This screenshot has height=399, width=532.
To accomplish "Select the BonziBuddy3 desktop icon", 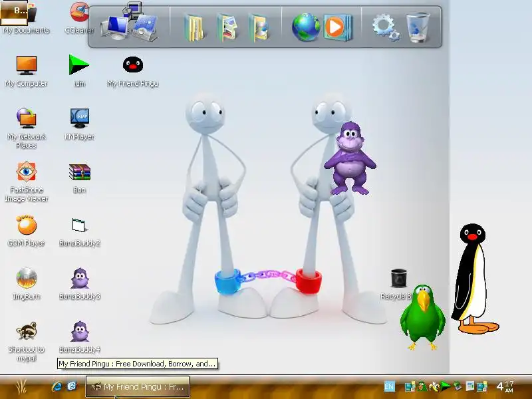I will pos(79,284).
